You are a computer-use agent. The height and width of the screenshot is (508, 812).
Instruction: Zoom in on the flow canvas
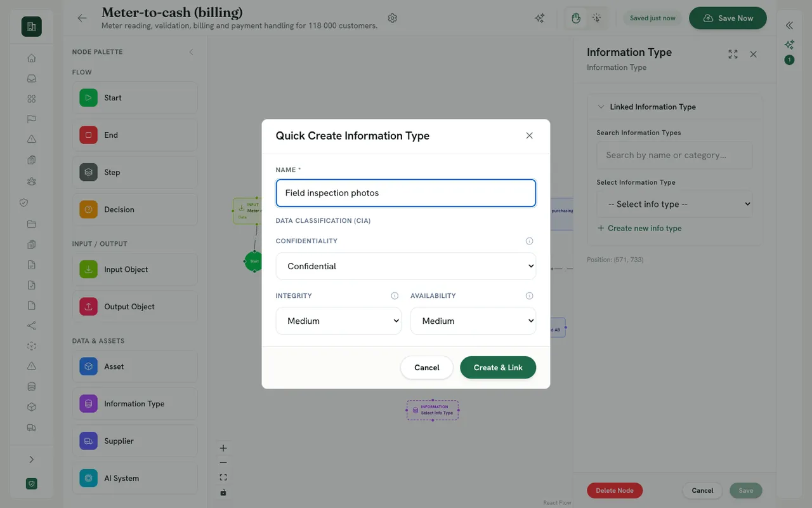click(223, 448)
